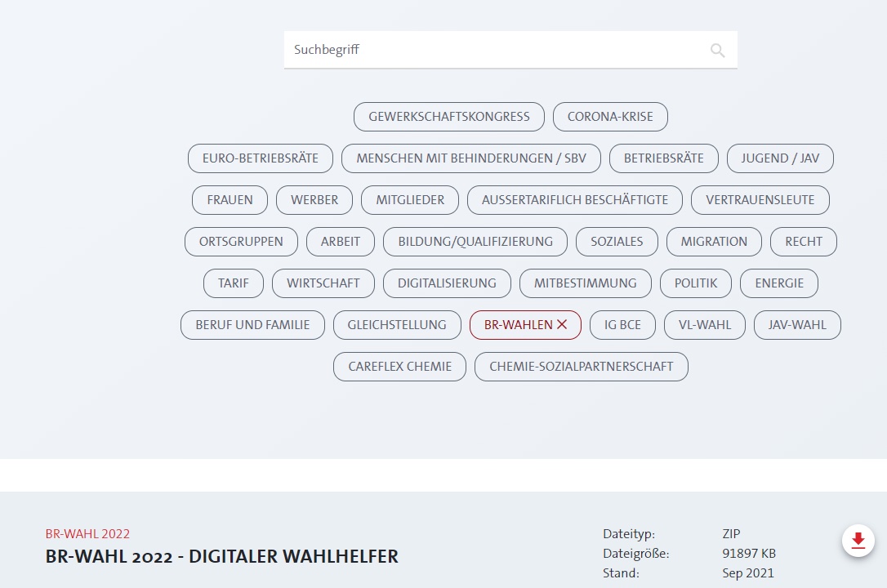Choose the TARIF filter

tap(233, 283)
